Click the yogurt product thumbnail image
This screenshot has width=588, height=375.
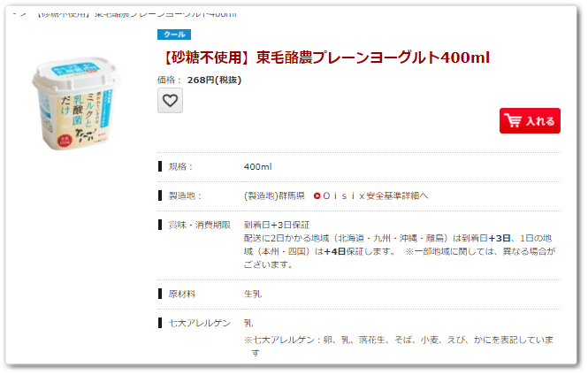tap(77, 103)
